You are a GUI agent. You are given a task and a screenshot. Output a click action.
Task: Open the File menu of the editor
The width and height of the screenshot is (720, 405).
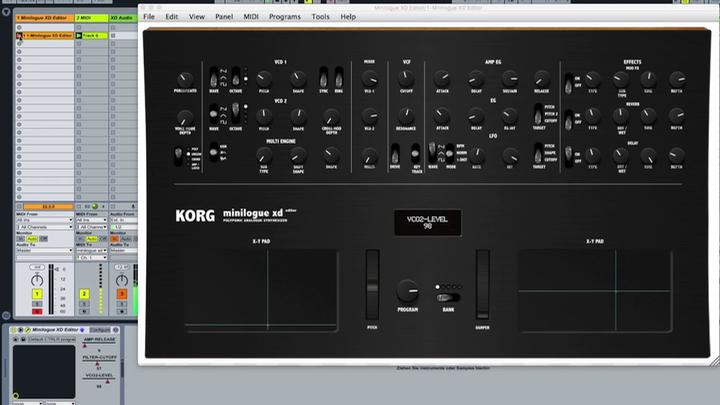pos(149,17)
